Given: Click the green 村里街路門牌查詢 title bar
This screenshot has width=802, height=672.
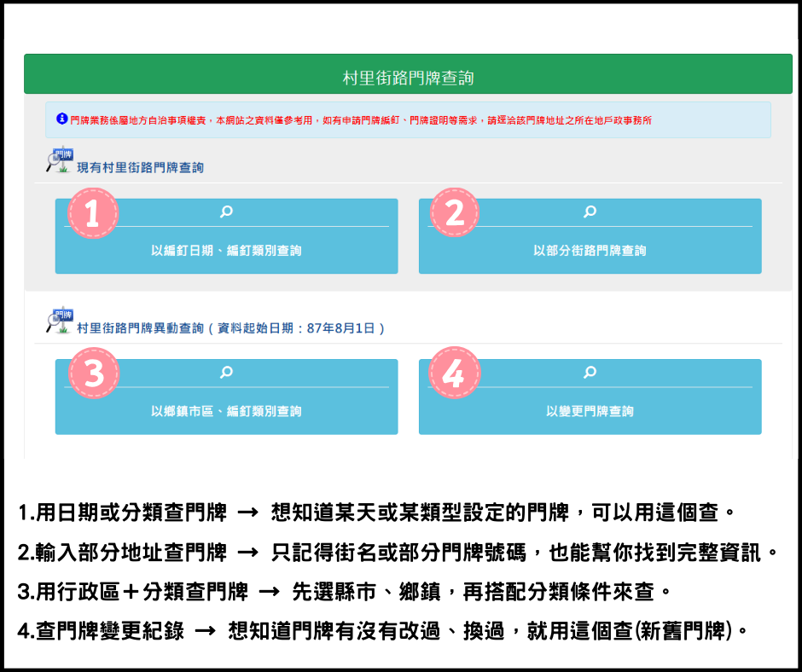Looking at the screenshot, I should pyautogui.click(x=408, y=78).
